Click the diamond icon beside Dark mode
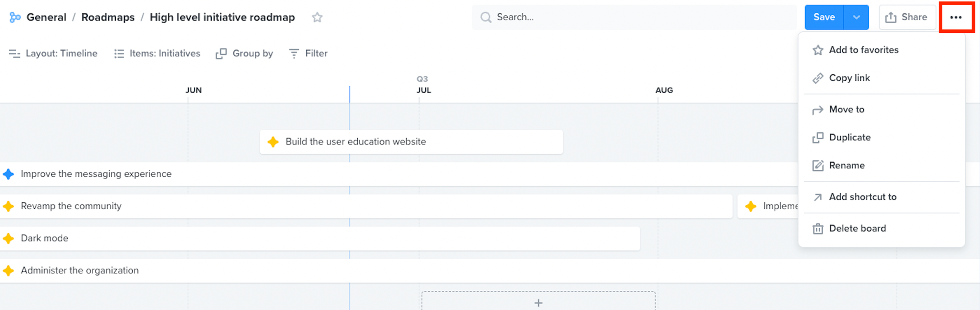Screen dimensions: 980x310 click(x=8, y=238)
